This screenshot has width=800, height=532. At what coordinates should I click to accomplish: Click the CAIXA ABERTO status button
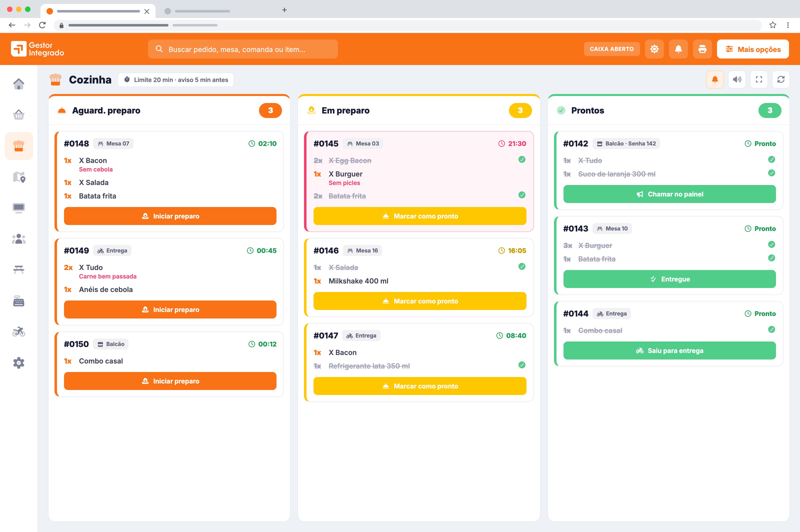612,49
